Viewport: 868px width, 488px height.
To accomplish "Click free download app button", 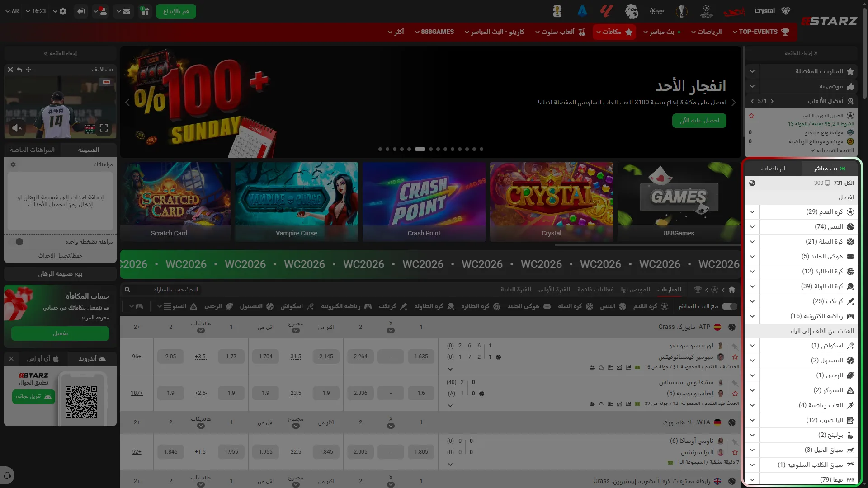I will pos(34,396).
